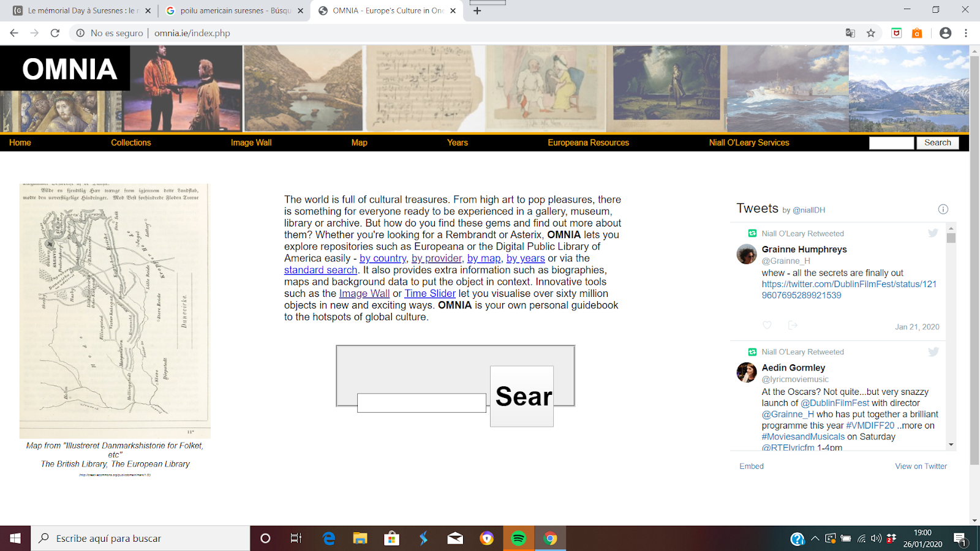Viewport: 980px width, 551px height.
Task: Follow the 'by country' link
Action: [383, 258]
